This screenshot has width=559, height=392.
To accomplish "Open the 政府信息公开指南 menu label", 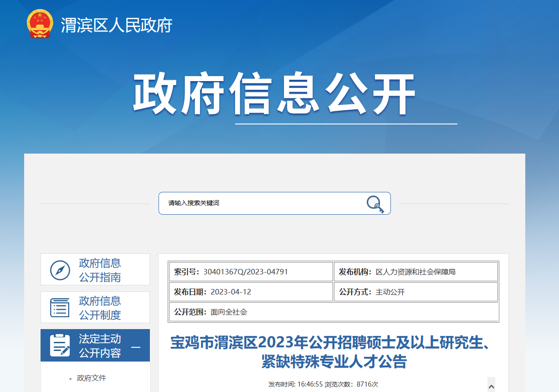I will click(100, 270).
